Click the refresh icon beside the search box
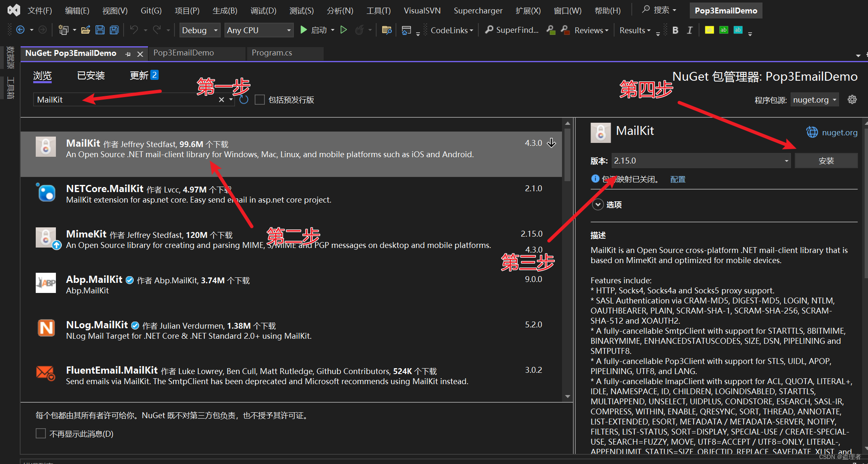Image resolution: width=868 pixels, height=464 pixels. point(244,100)
